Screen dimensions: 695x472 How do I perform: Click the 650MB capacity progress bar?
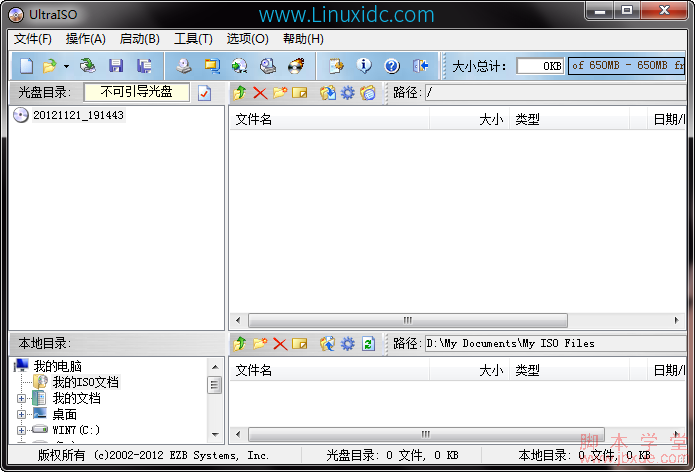coord(626,66)
